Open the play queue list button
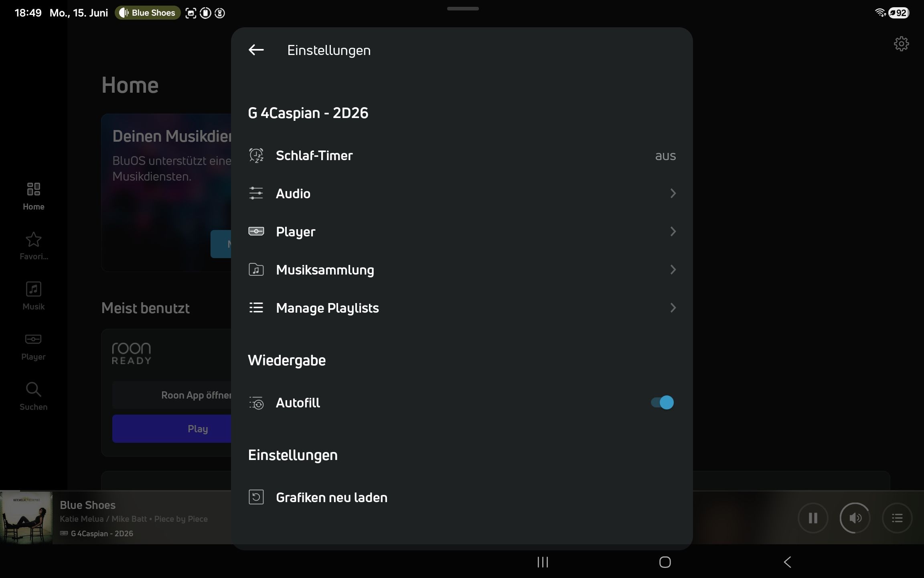The image size is (924, 578). [x=897, y=518]
